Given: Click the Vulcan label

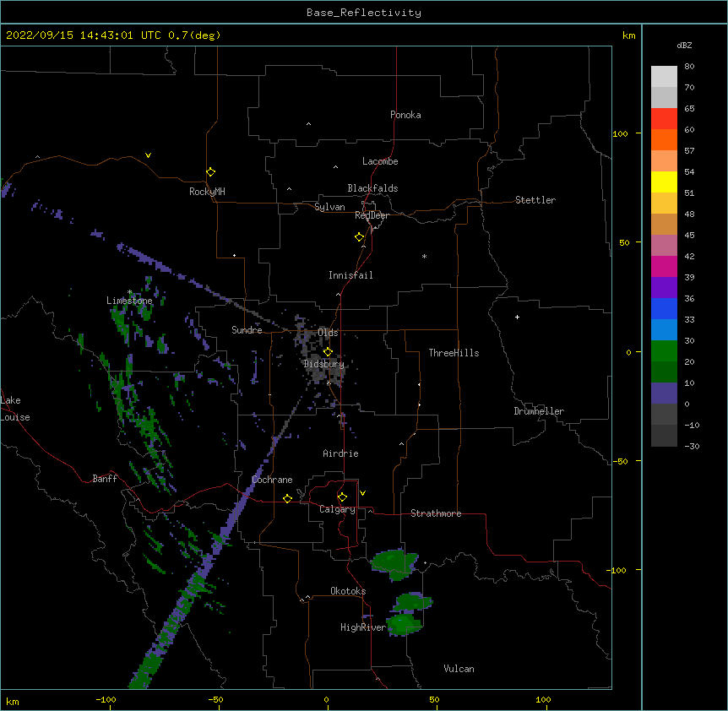Looking at the screenshot, I should coord(459,669).
